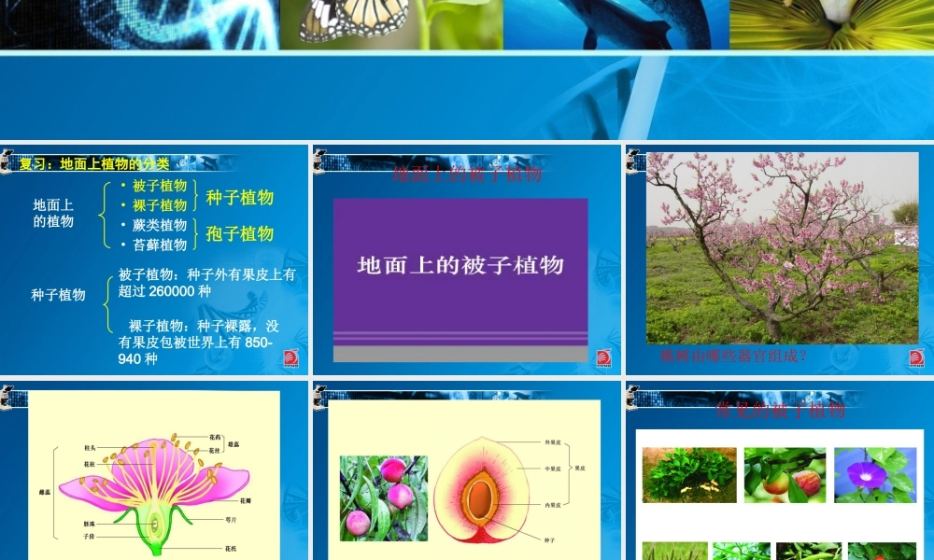This screenshot has height=560, width=934.
Task: Click the 萼片 label in flower diagram
Action: pyautogui.click(x=231, y=520)
